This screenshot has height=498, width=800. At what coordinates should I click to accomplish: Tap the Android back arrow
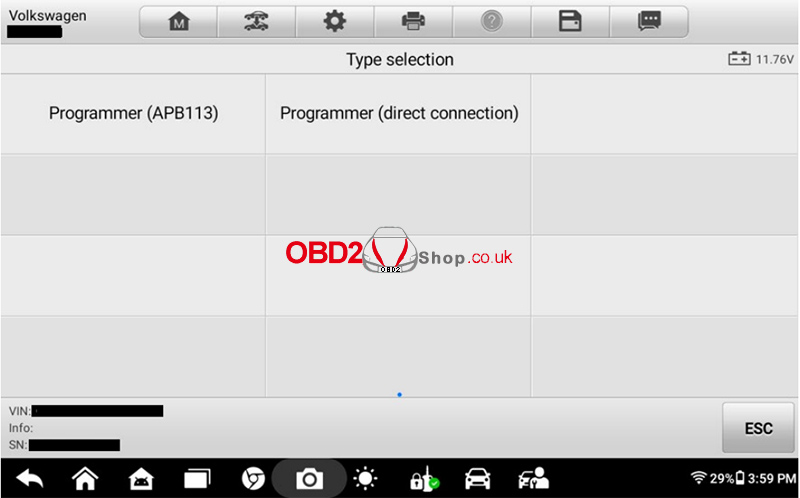click(x=30, y=479)
